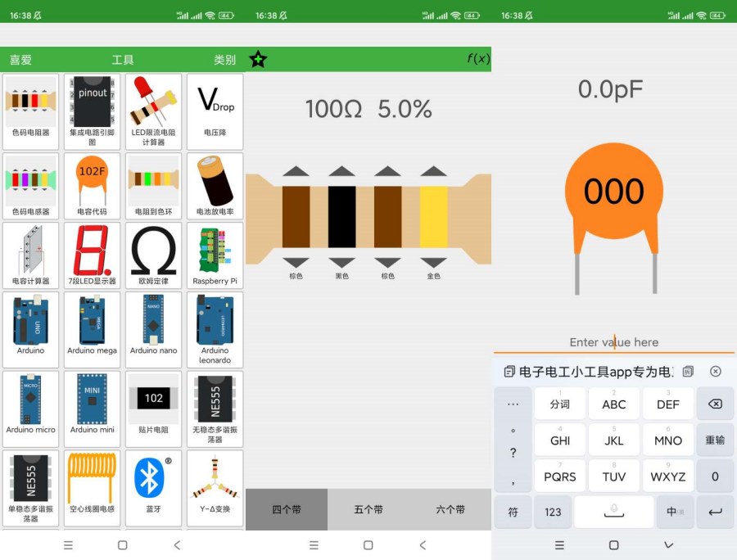Screen dimensions: 737x560
Task: Tap the star icon beside 类别
Action: click(259, 59)
